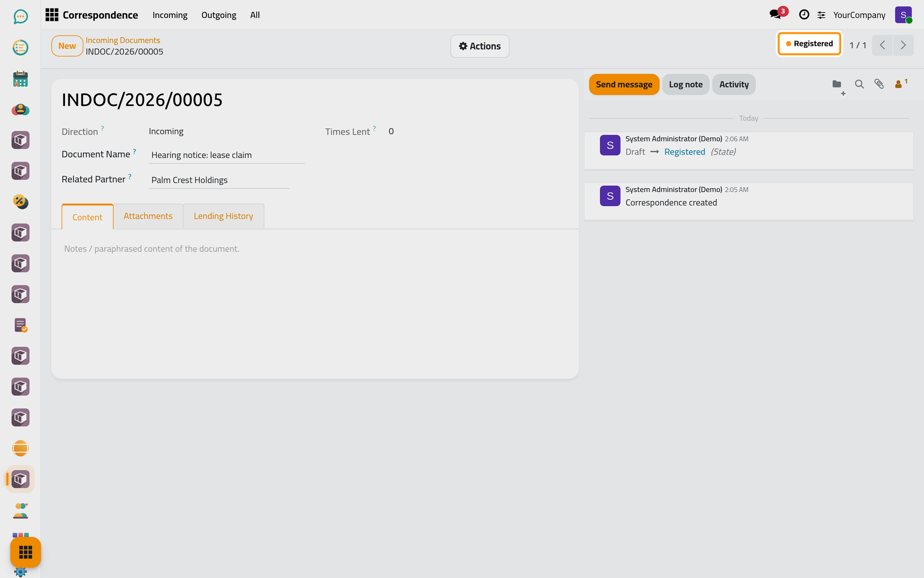Screen dimensions: 924x578
Task: Click the folder icon with plus sign
Action: coord(838,86)
